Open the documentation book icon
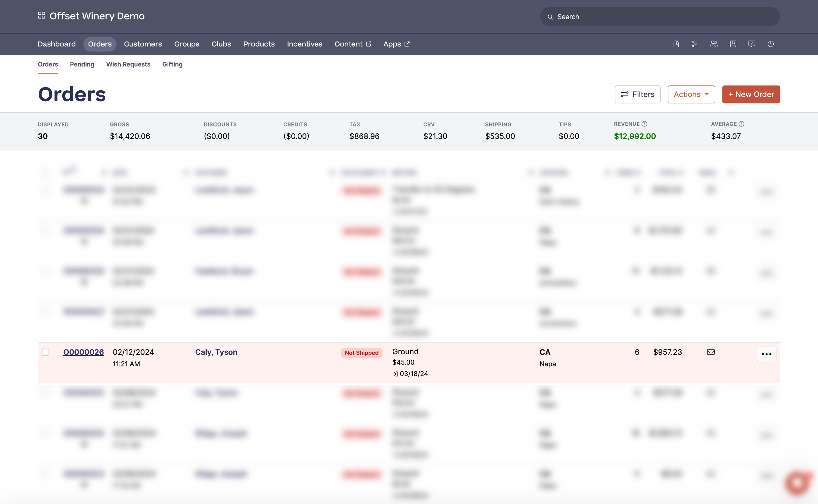This screenshot has width=818, height=504. pos(733,44)
